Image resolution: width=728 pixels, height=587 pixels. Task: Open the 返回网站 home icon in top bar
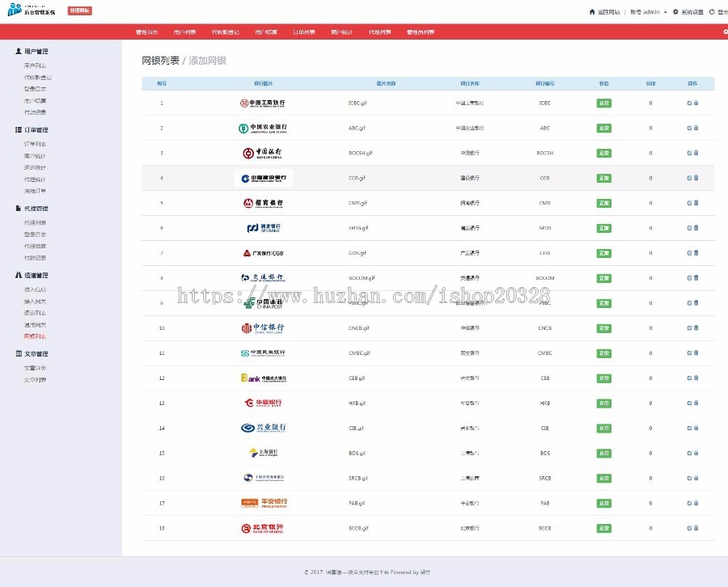[x=592, y=11]
